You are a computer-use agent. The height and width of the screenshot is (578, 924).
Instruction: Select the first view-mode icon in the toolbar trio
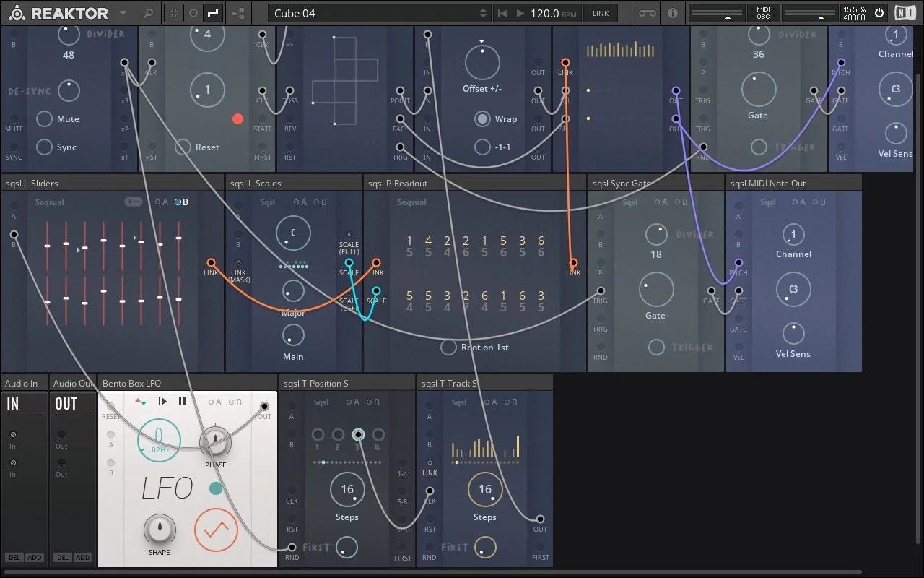pos(174,13)
